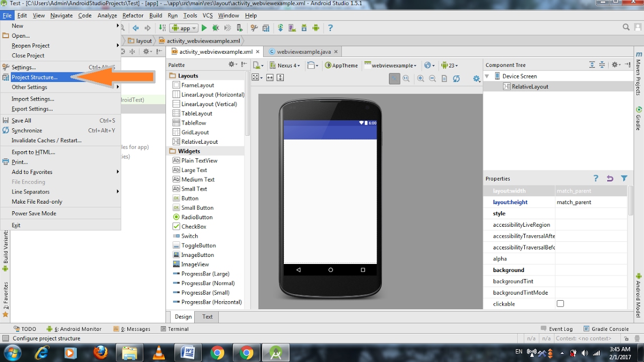Image resolution: width=644 pixels, height=362 pixels.
Task: Select Settings... in the File menu
Action: (60, 67)
